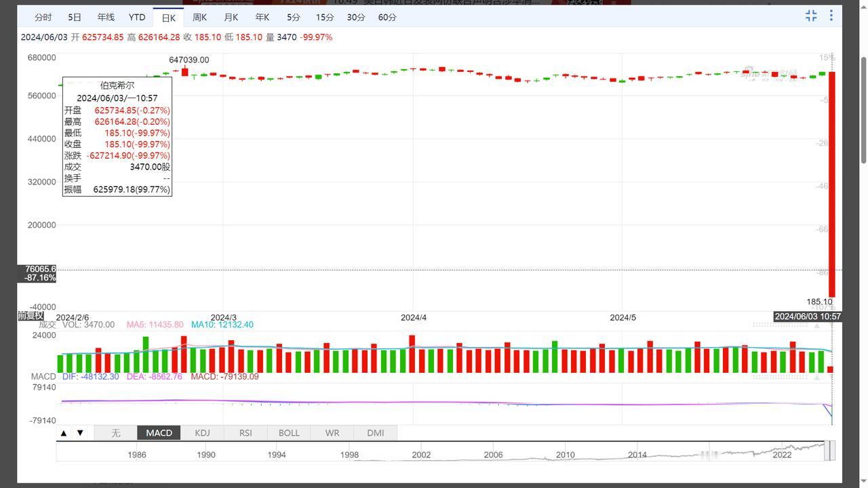Image resolution: width=868 pixels, height=488 pixels.
Task: Click the 涨跌 -627214.90 tooltip row
Action: (117, 156)
